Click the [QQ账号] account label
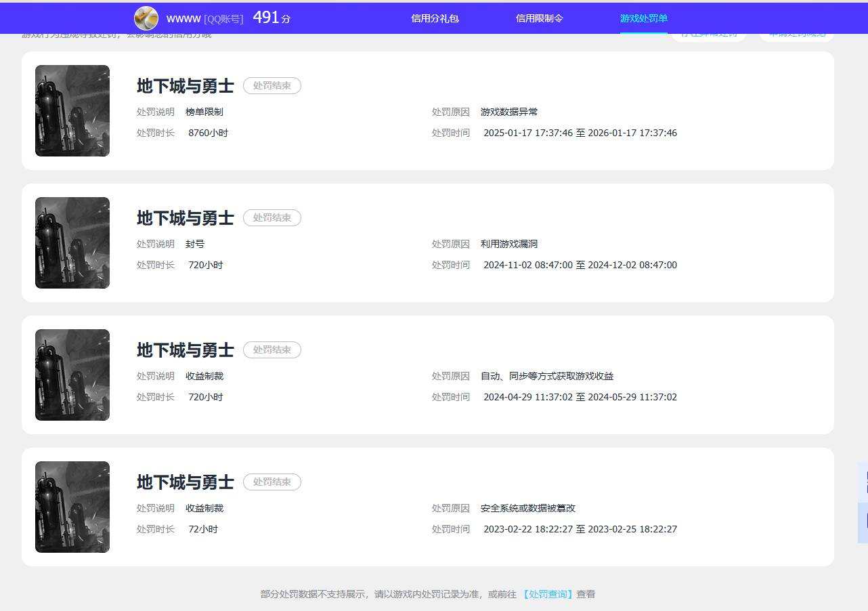Screen dimensions: 868x611 tap(223, 19)
